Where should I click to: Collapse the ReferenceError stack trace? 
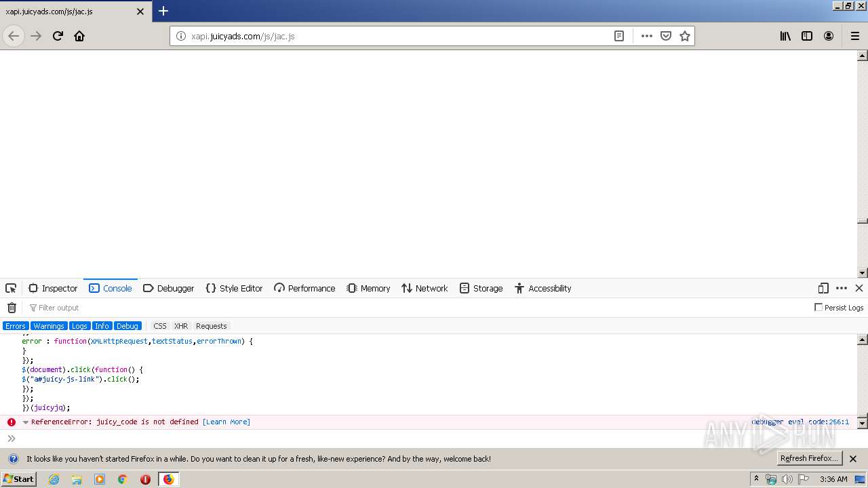(x=26, y=422)
